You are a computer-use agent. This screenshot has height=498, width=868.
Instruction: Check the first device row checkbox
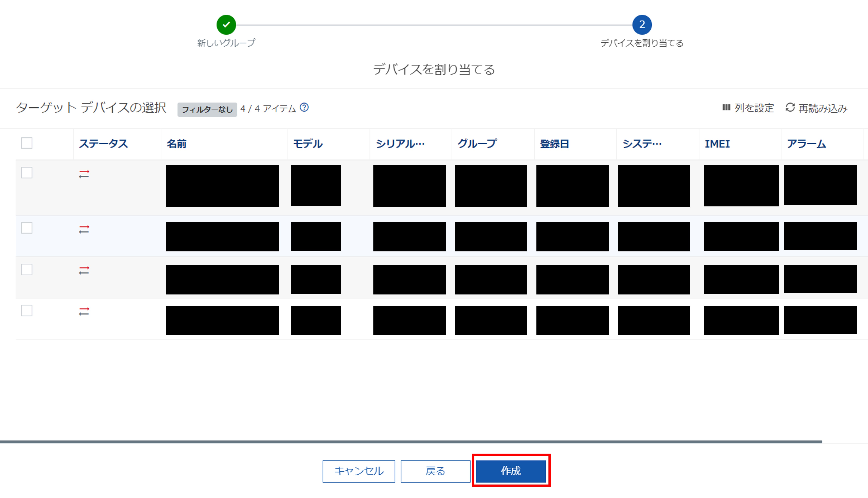(x=27, y=173)
